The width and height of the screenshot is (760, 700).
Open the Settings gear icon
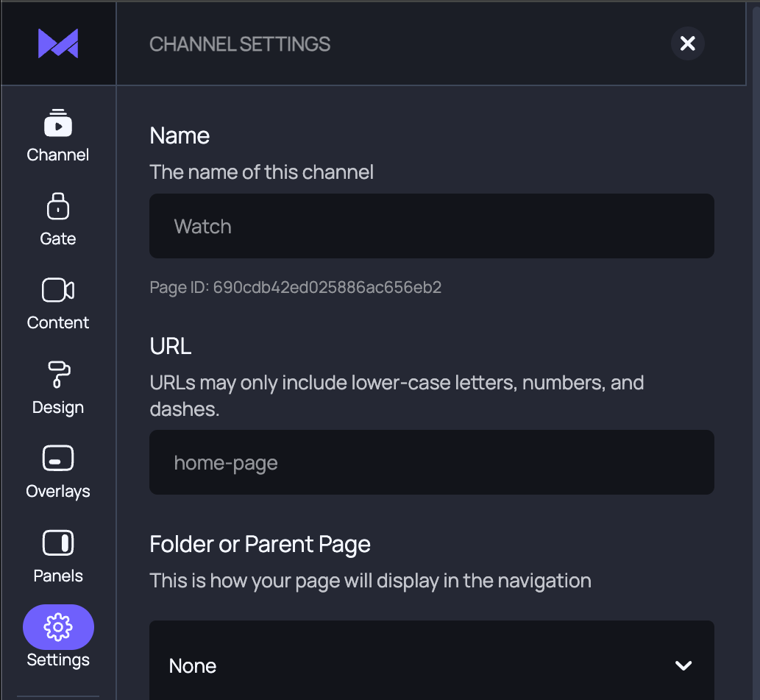click(x=57, y=627)
